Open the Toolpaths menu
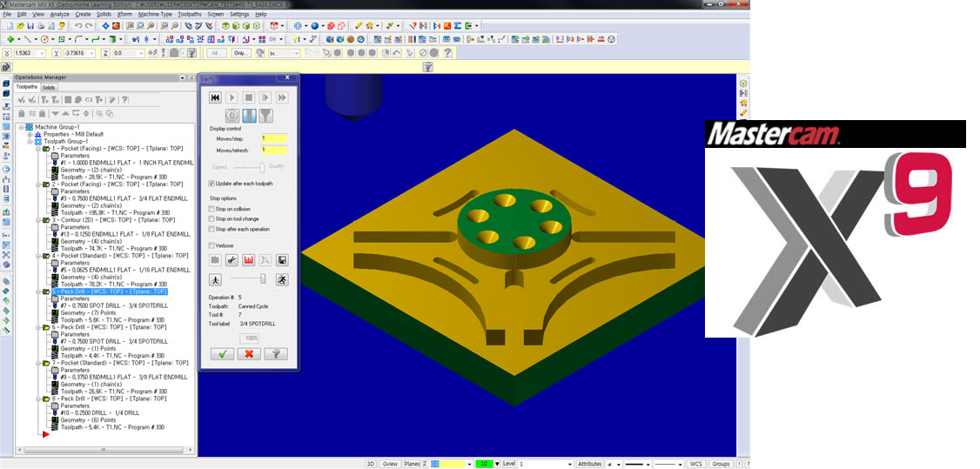 click(x=190, y=14)
